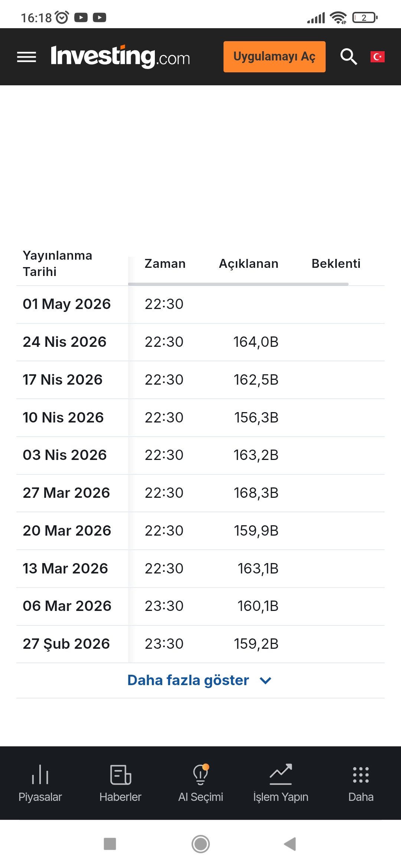Viewport: 401px width, 868px height.
Task: Go to Haberler news tab
Action: (120, 783)
